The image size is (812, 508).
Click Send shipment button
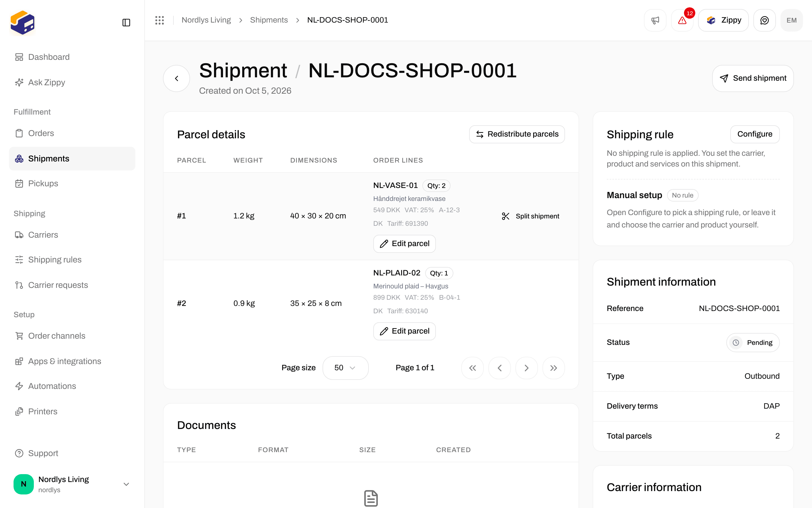pos(753,78)
